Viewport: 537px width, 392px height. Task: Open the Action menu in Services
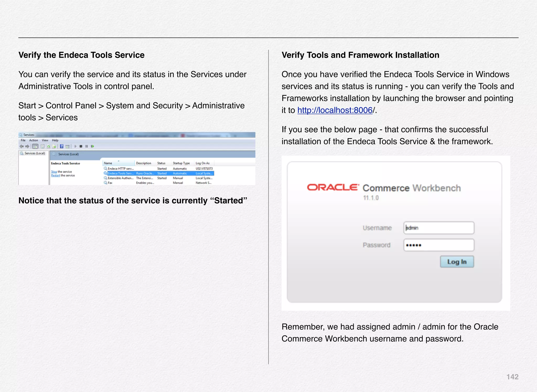tap(34, 140)
